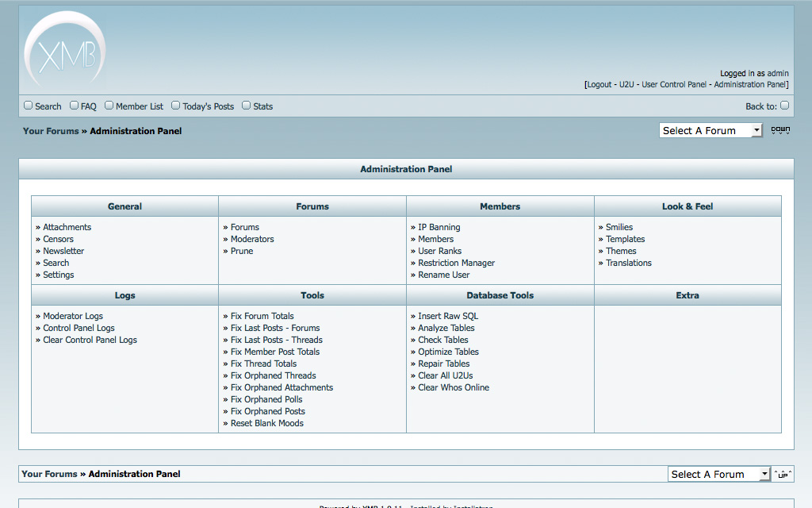Click the 'up' scroll icon at bottom right

click(783, 474)
